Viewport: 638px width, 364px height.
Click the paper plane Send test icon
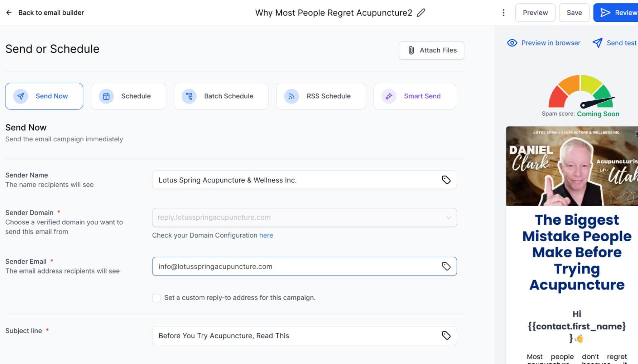[597, 43]
